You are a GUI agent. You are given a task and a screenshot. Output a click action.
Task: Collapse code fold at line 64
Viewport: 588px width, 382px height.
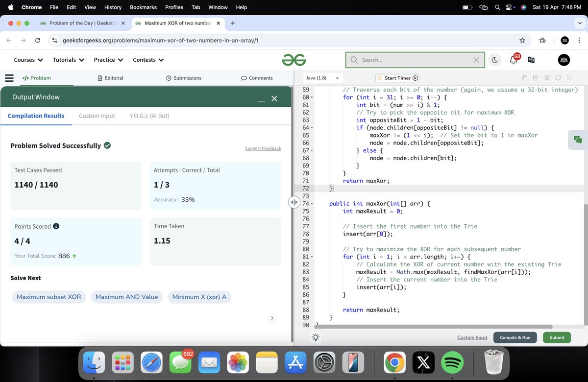tap(312, 128)
